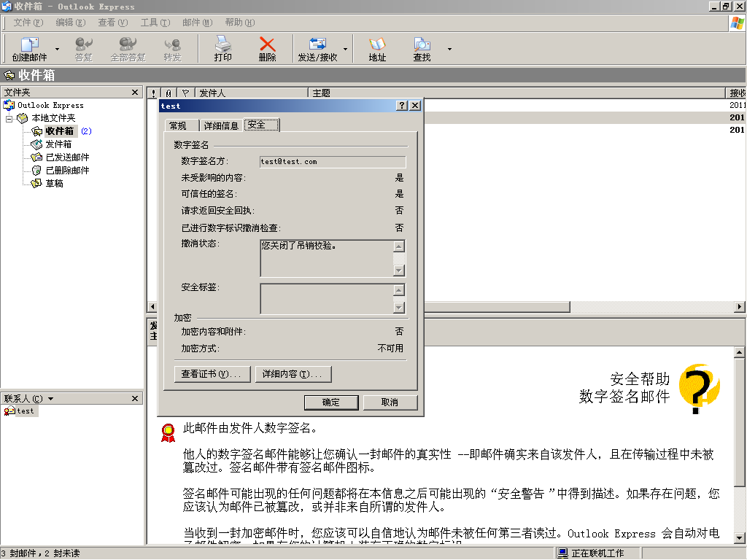Click the Send/Receive (发送/接收) icon
The height and width of the screenshot is (560, 747).
pos(317,49)
